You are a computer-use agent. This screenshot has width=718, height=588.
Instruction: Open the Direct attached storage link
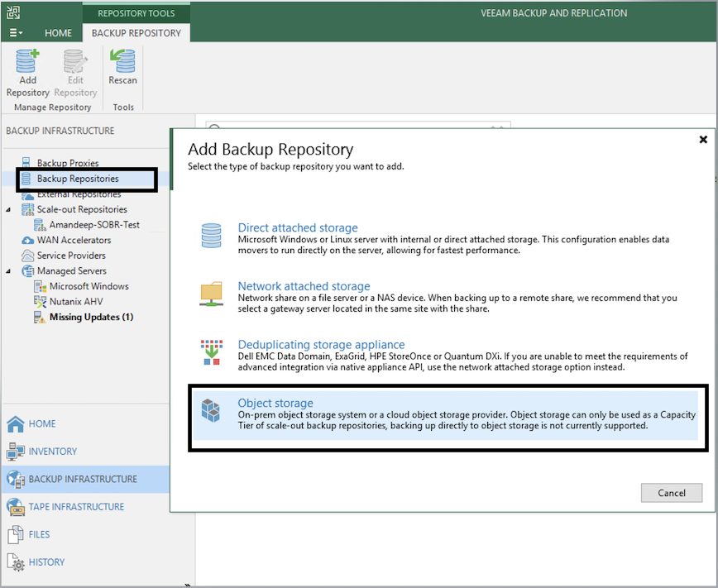pyautogui.click(x=298, y=227)
